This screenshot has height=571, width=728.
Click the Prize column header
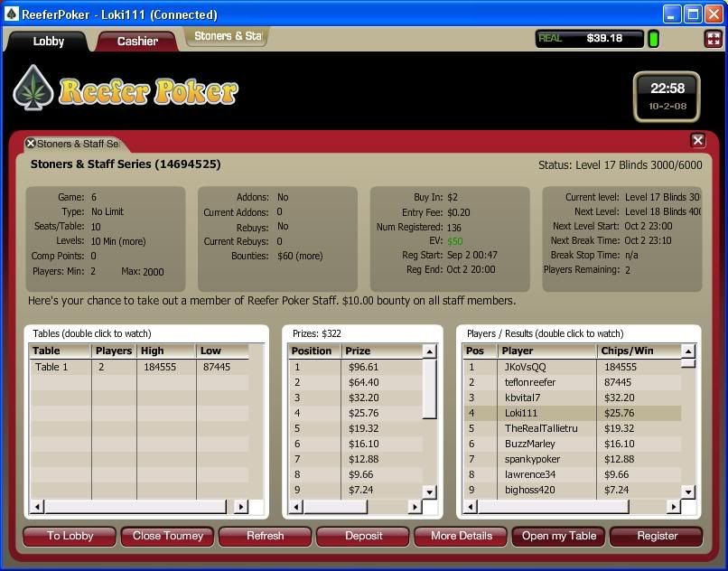pos(383,351)
